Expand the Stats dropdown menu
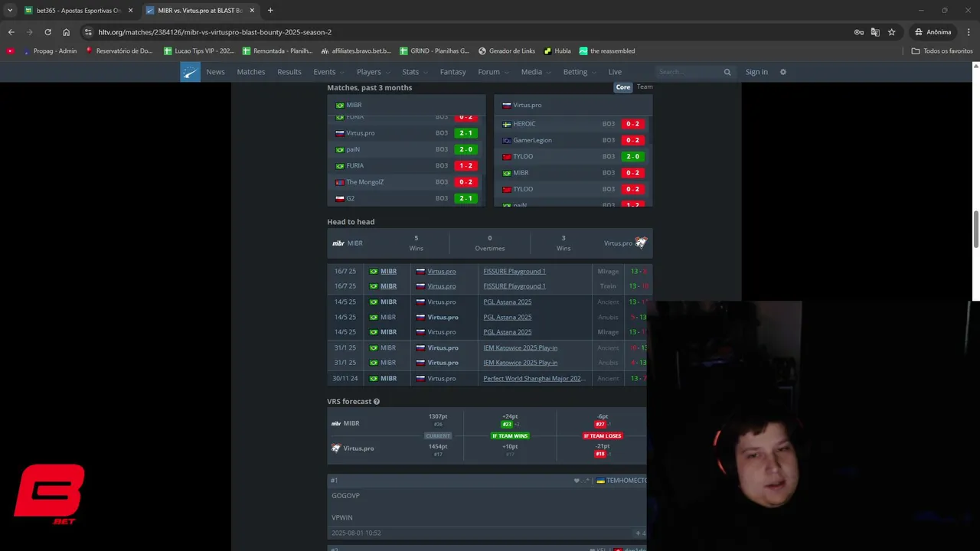Screen dimensions: 980x551 click(416, 72)
